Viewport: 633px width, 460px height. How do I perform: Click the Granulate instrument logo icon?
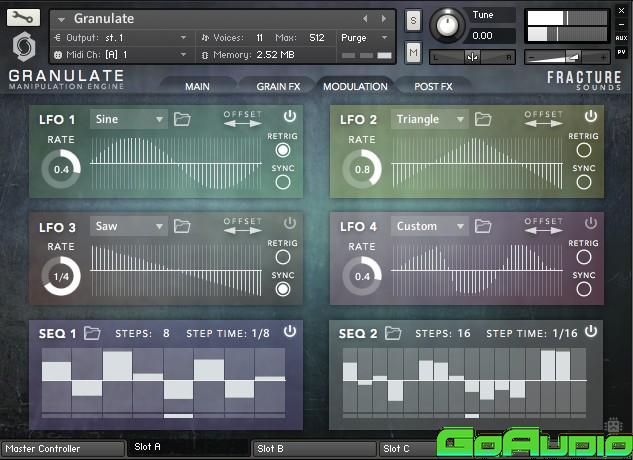tap(24, 46)
